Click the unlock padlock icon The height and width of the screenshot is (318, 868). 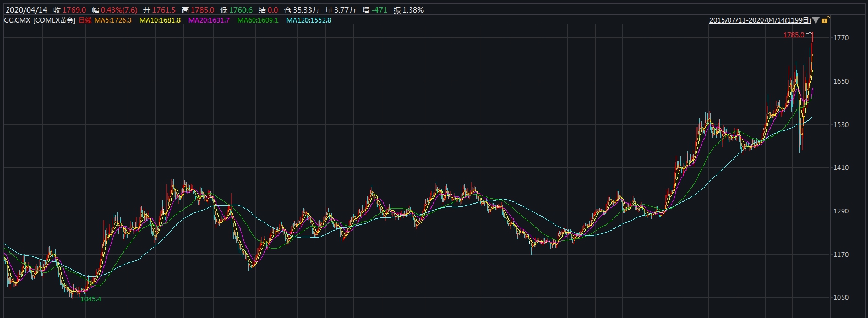(x=825, y=20)
